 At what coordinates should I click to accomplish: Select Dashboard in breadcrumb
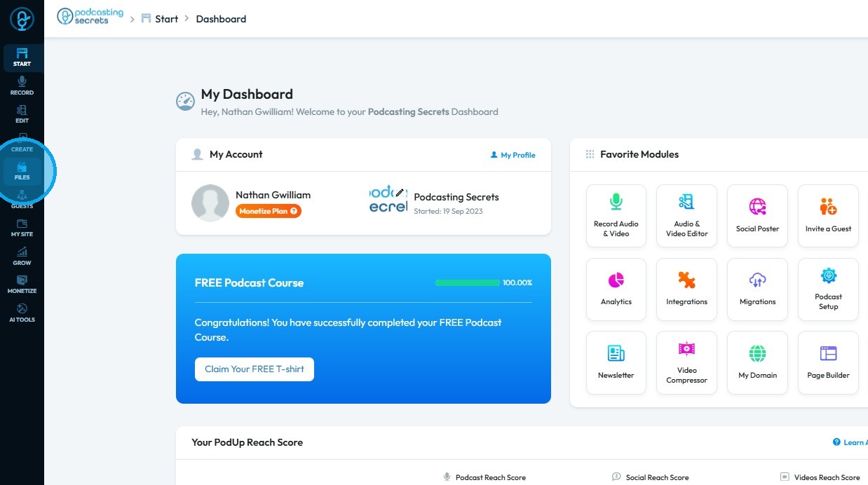coord(221,19)
